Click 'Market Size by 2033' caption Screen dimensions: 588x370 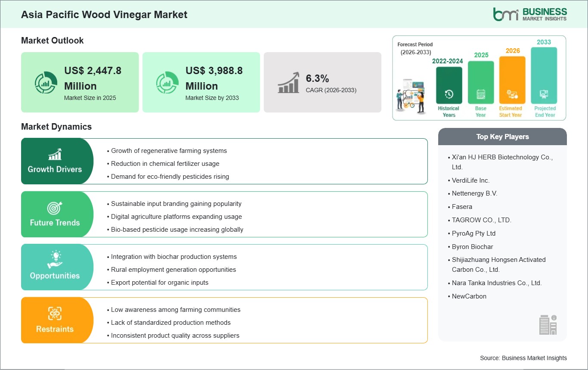pos(212,98)
